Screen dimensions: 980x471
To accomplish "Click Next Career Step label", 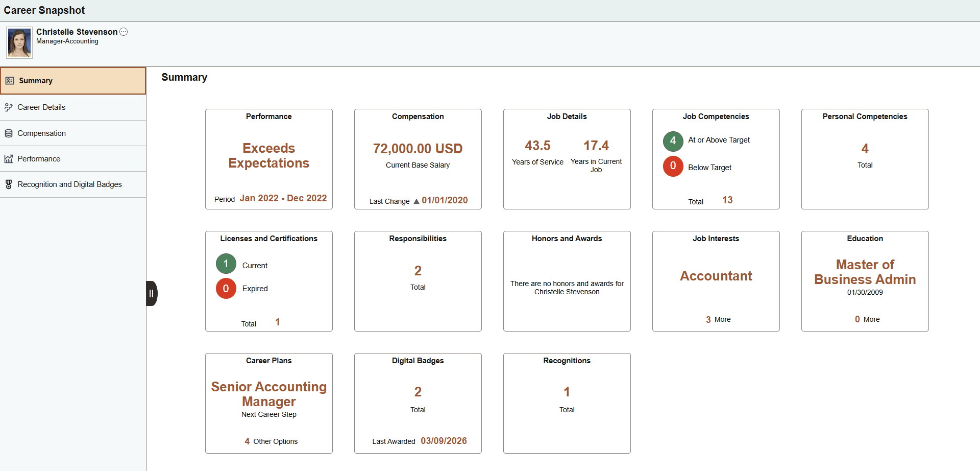I will pyautogui.click(x=269, y=414).
